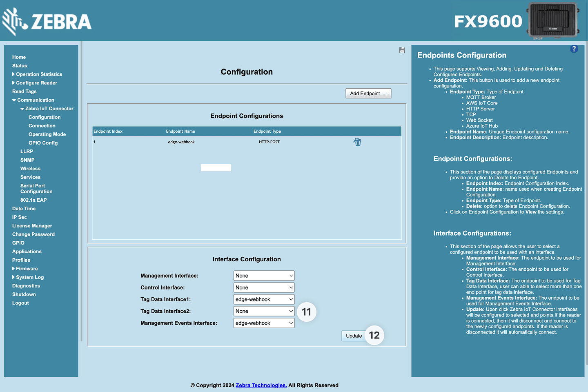Click endpoint index 1 in the table

click(94, 142)
